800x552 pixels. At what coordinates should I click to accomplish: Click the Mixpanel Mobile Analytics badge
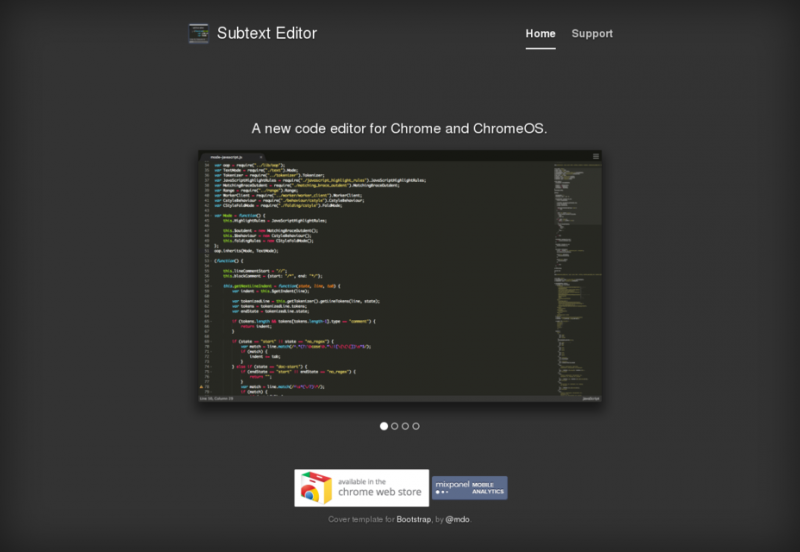470,488
